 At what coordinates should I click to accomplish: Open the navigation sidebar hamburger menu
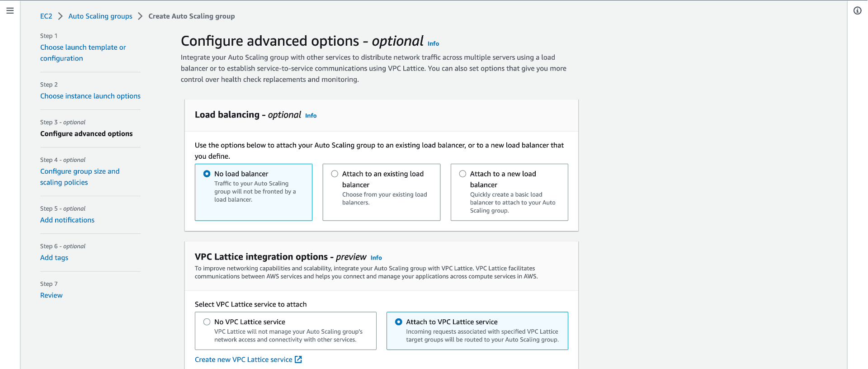10,10
